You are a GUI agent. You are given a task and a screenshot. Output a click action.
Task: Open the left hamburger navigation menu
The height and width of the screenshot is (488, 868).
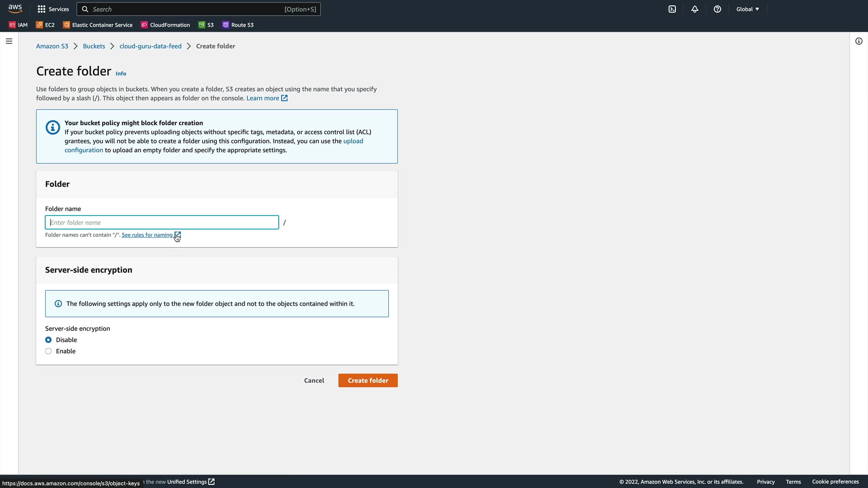(x=9, y=41)
